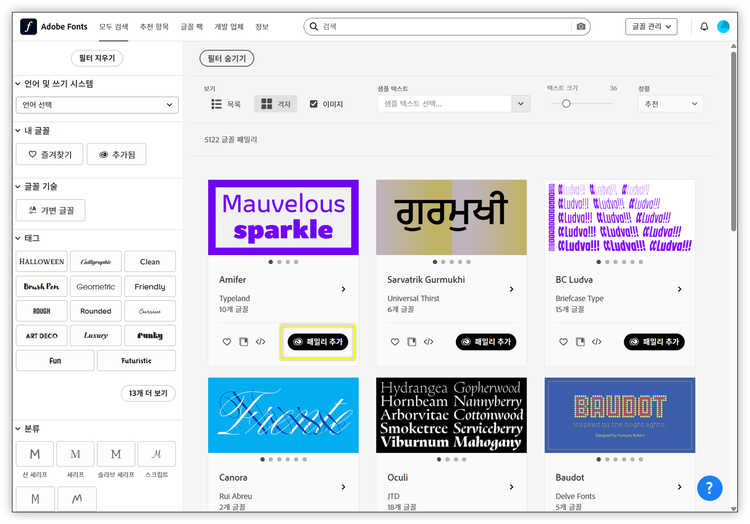The width and height of the screenshot is (750, 524).
Task: Get embed code for BC Ludva
Action: coord(596,342)
